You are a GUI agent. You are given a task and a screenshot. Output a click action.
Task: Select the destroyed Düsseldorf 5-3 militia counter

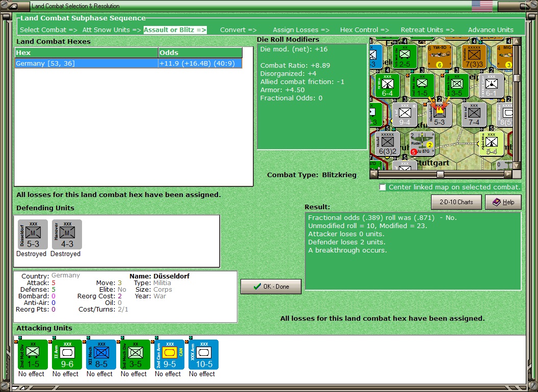point(33,235)
